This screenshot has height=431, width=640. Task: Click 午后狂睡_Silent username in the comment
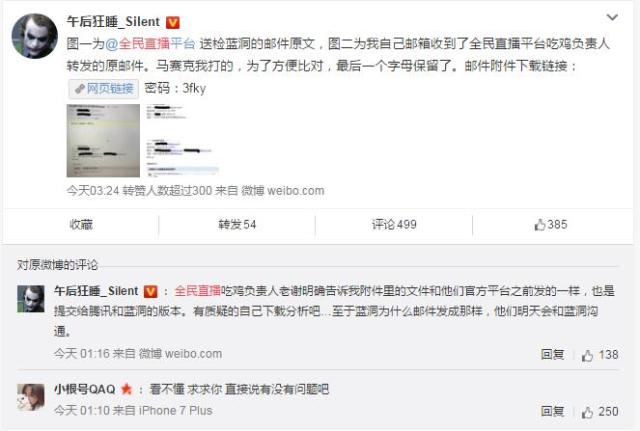point(96,291)
